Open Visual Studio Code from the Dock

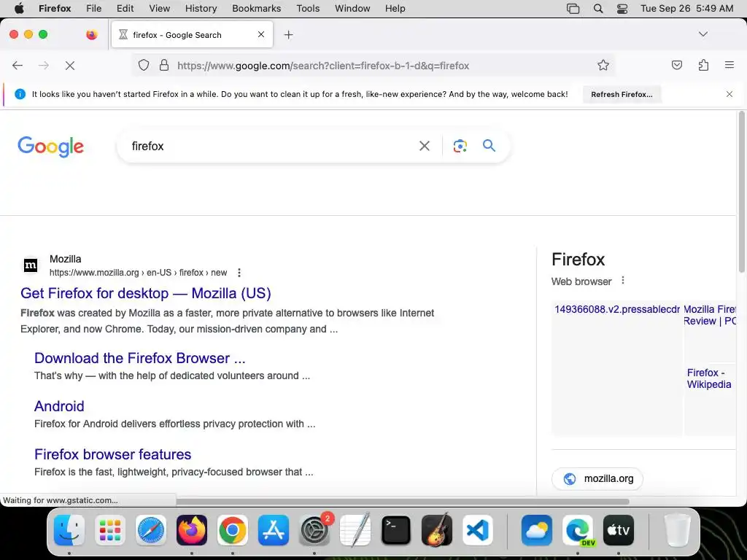point(477,530)
